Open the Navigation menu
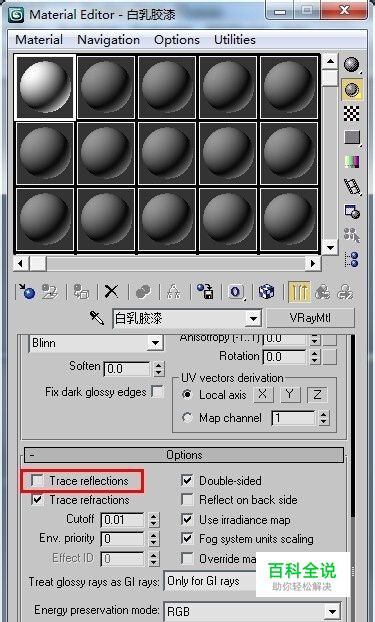Screen dimensions: 375x622 (108, 40)
